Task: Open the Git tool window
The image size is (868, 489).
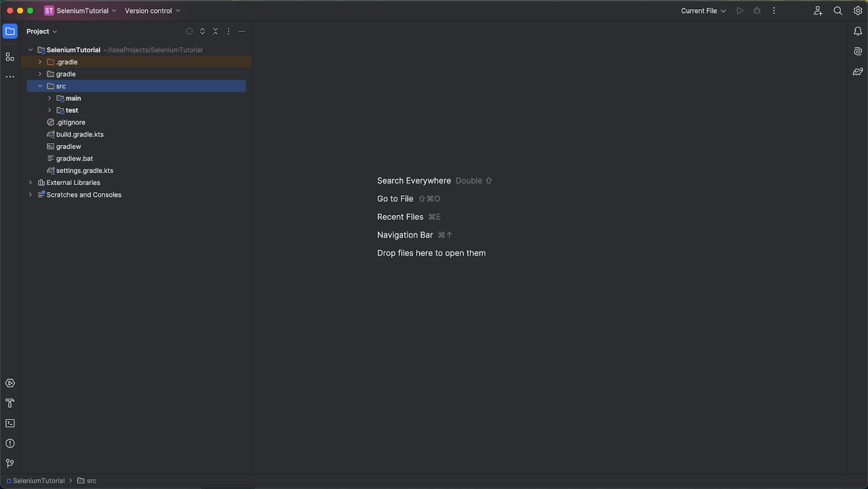Action: click(10, 463)
